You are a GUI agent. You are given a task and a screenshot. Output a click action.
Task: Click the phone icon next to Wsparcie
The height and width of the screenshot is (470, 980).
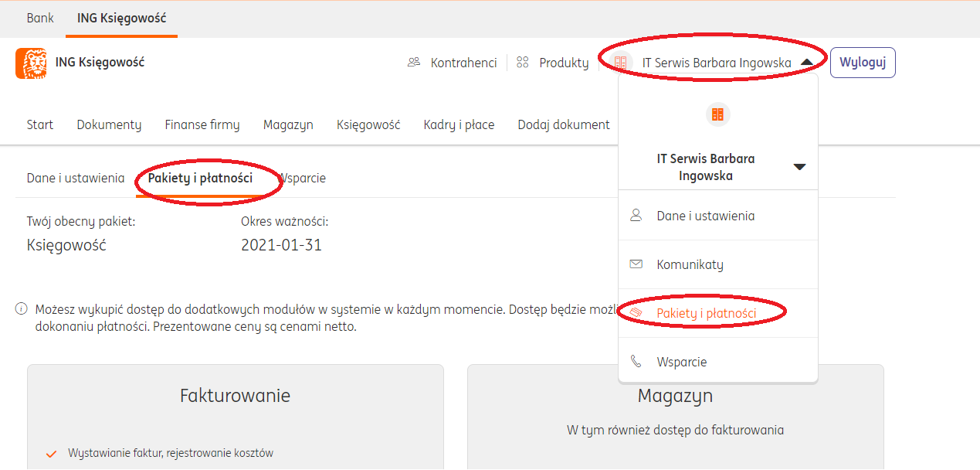(636, 362)
